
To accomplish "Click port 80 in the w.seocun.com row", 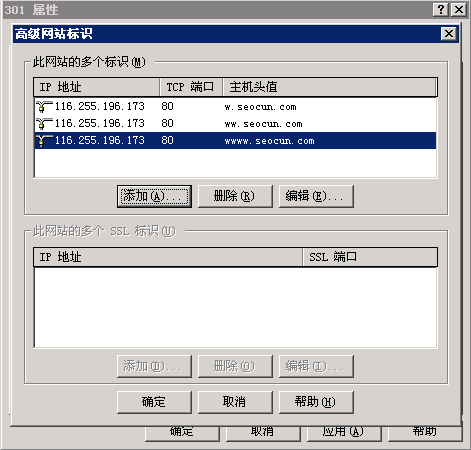I will pyautogui.click(x=167, y=107).
